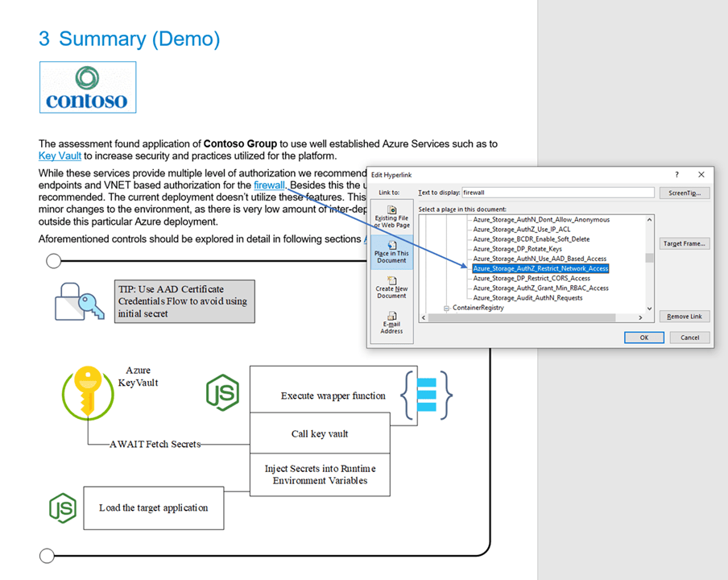The image size is (728, 580).
Task: Click the Help question mark icon
Action: [x=676, y=175]
